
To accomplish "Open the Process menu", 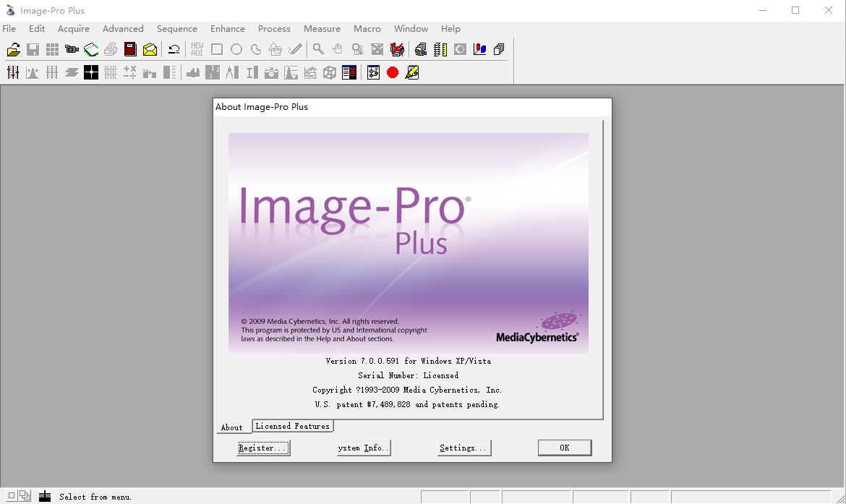I will [274, 29].
